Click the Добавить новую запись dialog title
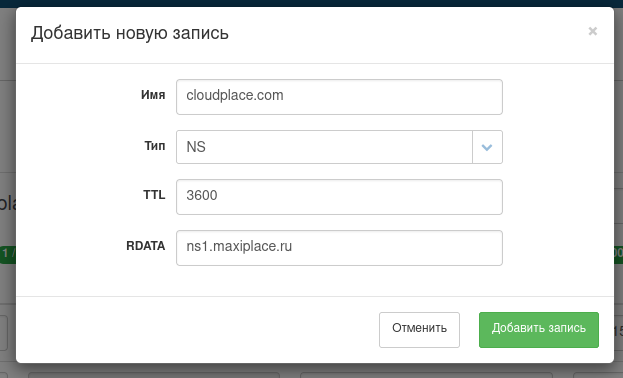The image size is (623, 378). pos(130,33)
